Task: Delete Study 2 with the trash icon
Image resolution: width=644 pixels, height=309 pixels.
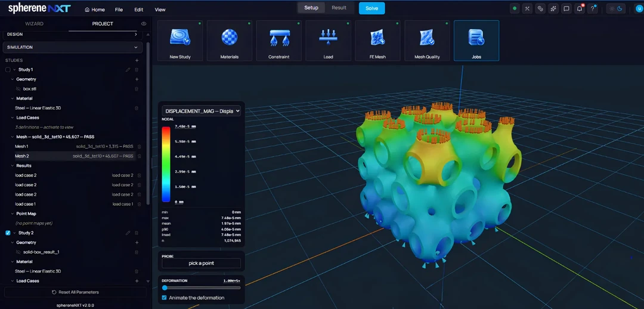Action: [137, 233]
